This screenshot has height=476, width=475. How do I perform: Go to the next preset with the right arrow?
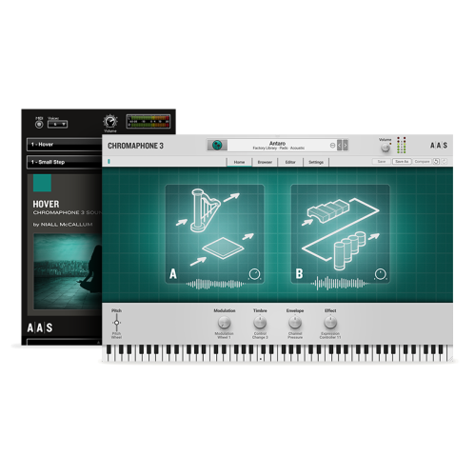(x=346, y=146)
